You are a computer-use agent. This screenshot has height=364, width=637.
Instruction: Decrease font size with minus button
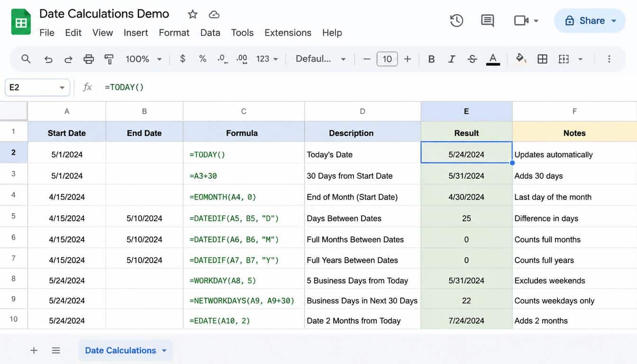click(366, 59)
